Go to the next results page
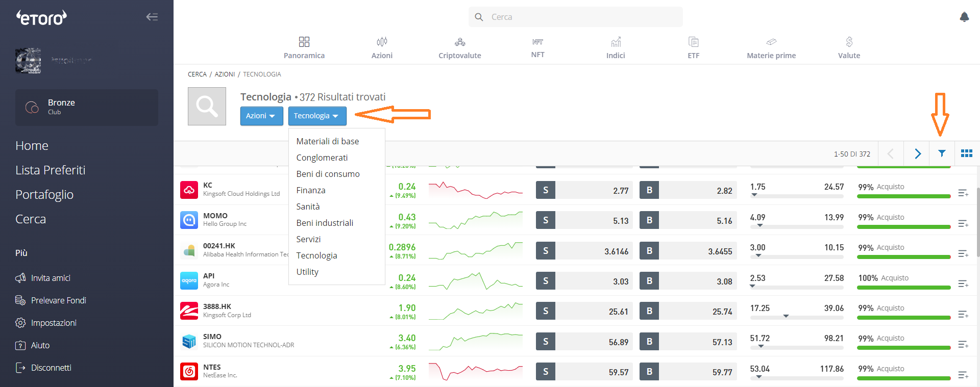Viewport: 980px width, 387px height. 917,153
